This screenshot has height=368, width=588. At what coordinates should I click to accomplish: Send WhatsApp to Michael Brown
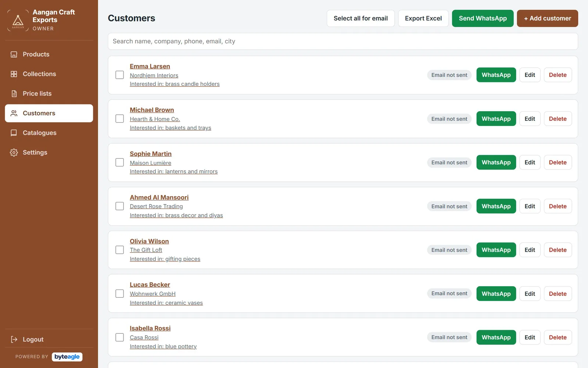(x=496, y=119)
